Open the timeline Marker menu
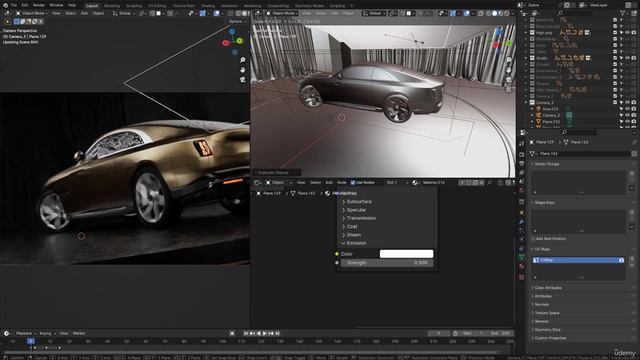Viewport: 640px width, 360px height. pos(79,333)
